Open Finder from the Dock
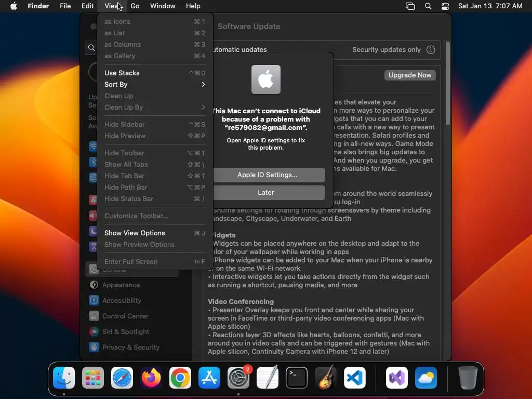This screenshot has width=532, height=399. click(64, 378)
